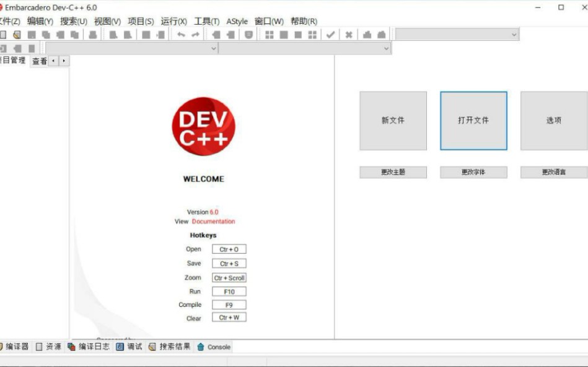Viewport: 588px width, 367px height.
Task: Click the 打开文件 welcome button
Action: click(474, 120)
